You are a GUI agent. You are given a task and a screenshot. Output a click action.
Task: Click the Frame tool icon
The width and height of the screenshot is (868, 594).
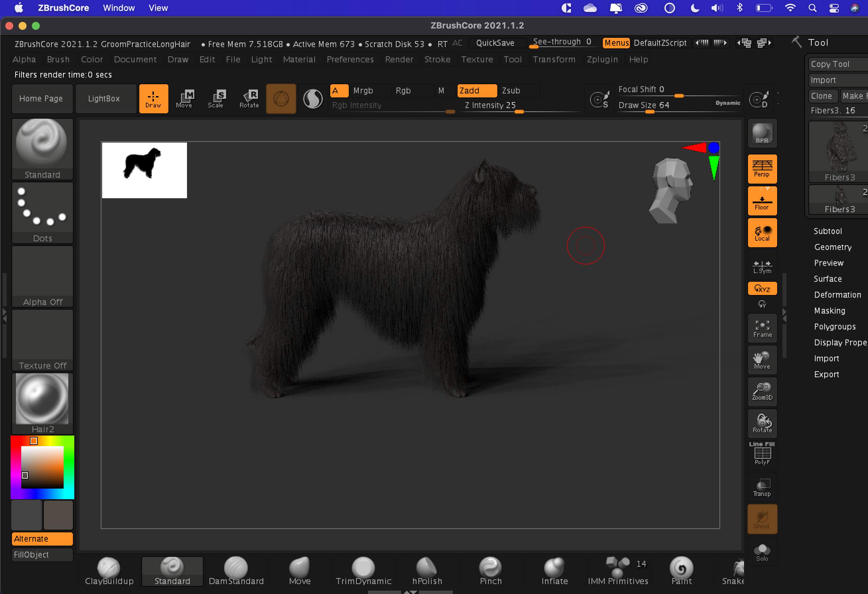(x=762, y=328)
